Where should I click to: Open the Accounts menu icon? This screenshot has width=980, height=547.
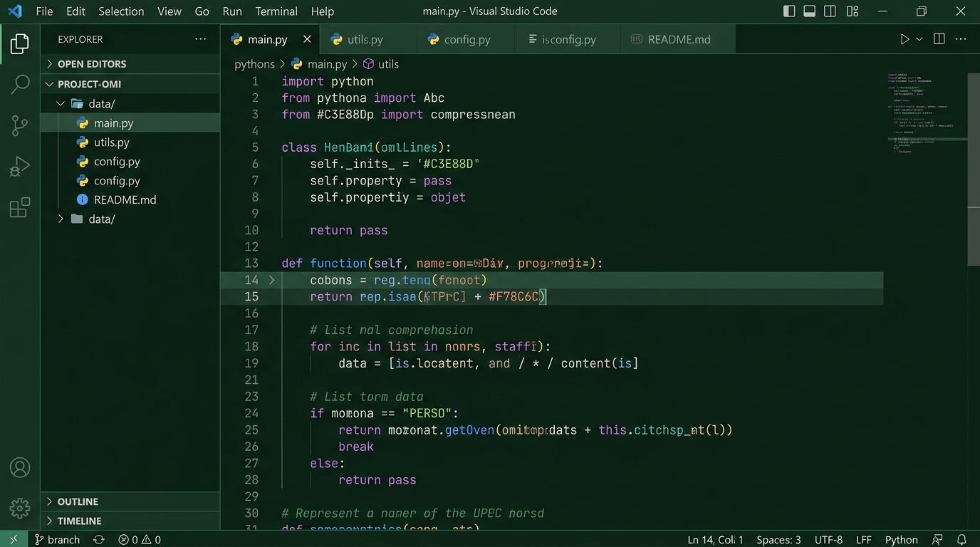(20, 468)
